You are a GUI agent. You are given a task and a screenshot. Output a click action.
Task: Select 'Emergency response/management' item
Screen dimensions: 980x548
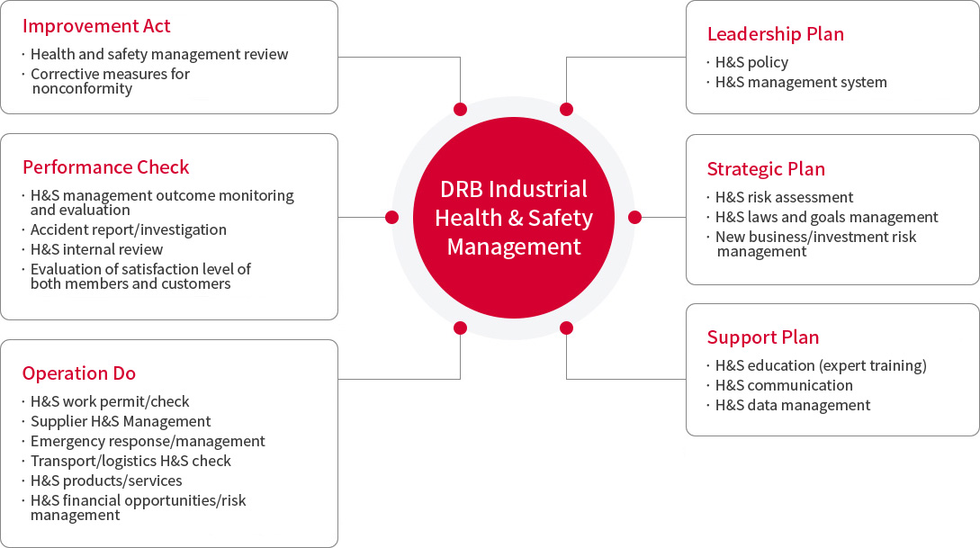(x=148, y=441)
